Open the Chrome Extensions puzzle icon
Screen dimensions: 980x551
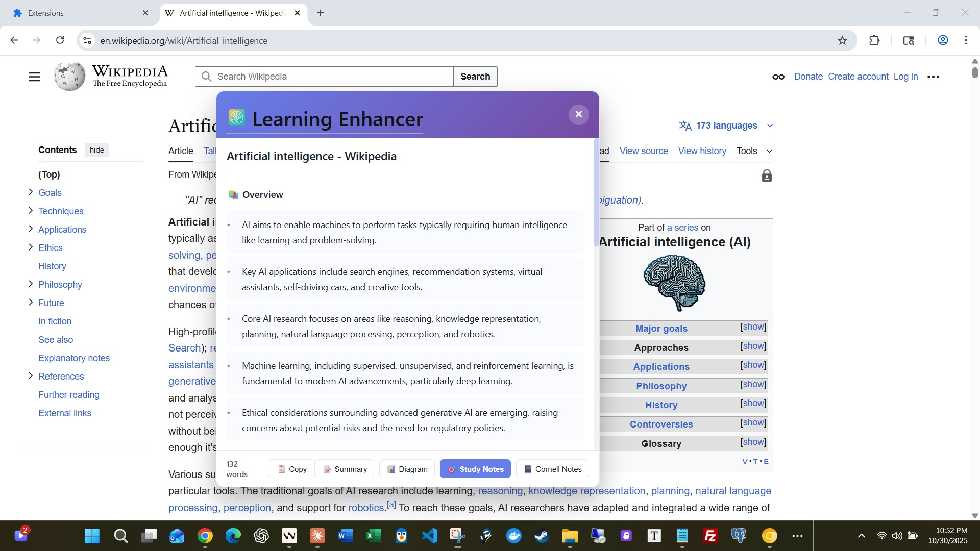pyautogui.click(x=874, y=40)
